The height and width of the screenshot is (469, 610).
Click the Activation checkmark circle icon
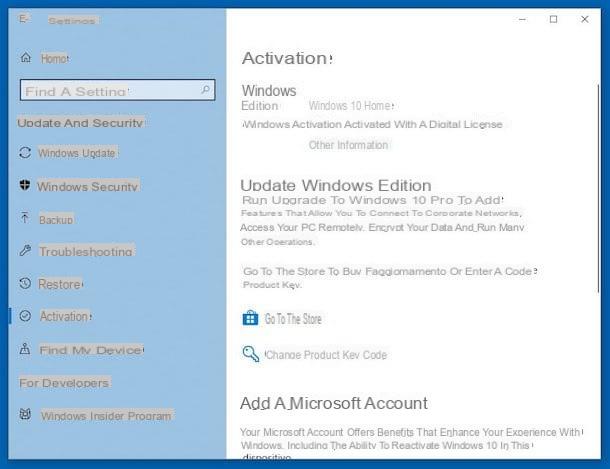pyautogui.click(x=25, y=316)
